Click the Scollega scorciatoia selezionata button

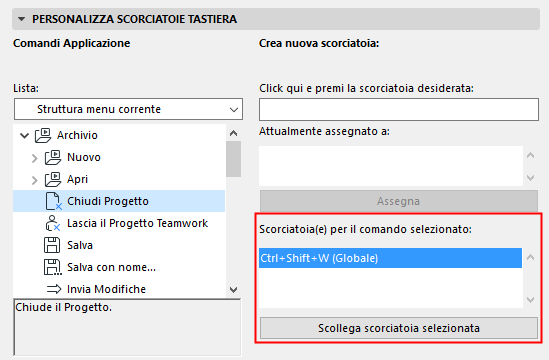(x=399, y=328)
